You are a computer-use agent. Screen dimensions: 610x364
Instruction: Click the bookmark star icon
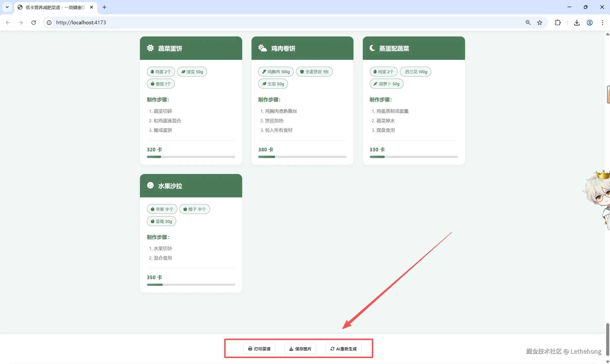click(x=540, y=23)
